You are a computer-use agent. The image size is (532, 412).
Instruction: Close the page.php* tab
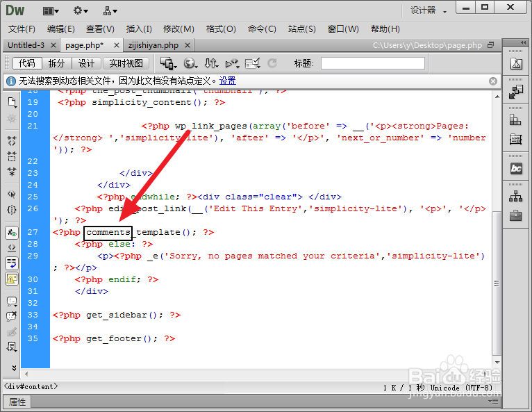[117, 45]
